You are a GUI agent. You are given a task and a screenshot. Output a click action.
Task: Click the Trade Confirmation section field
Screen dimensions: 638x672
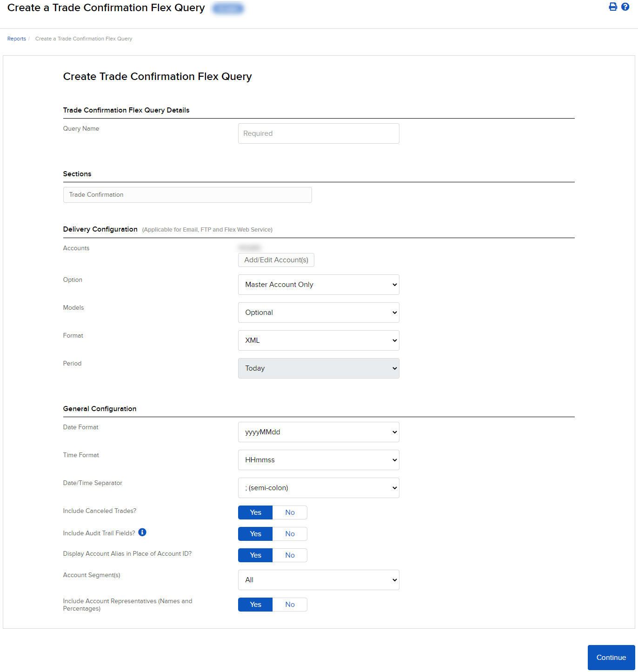[187, 194]
